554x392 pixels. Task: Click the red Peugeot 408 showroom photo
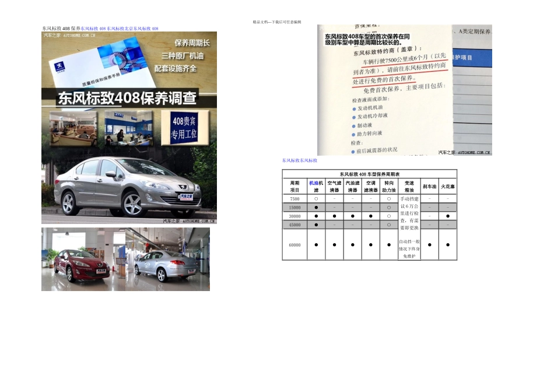tap(83, 260)
